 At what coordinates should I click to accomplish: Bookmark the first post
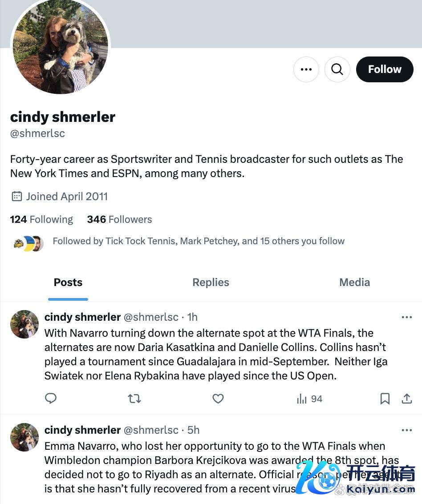point(385,399)
